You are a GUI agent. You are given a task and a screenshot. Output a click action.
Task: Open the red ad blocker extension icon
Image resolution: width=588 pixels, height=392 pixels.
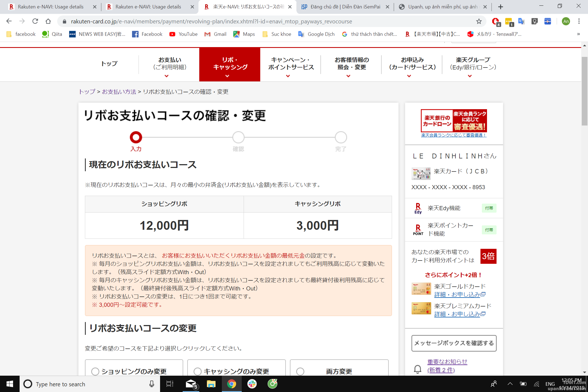pos(495,21)
